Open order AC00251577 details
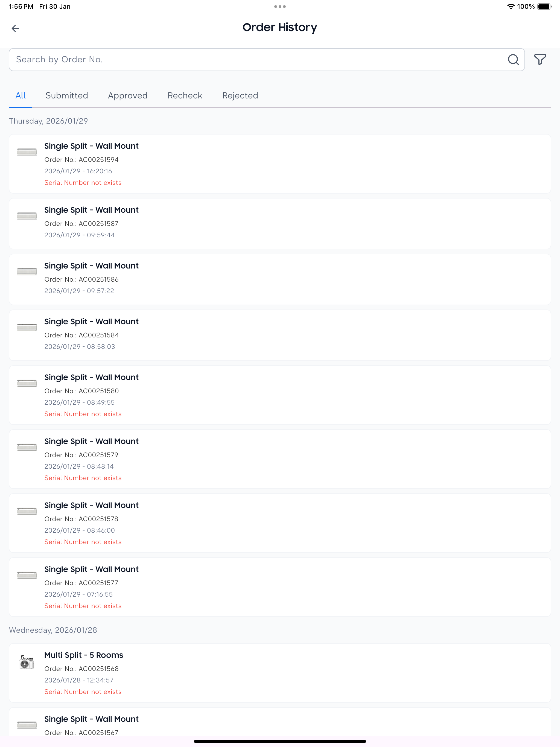Image resolution: width=560 pixels, height=747 pixels. tap(280, 587)
